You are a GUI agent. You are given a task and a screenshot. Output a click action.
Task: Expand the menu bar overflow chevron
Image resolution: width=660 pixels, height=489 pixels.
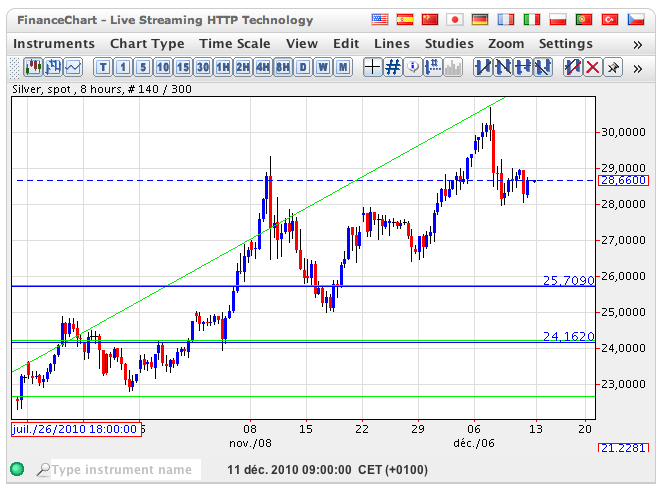(x=637, y=44)
